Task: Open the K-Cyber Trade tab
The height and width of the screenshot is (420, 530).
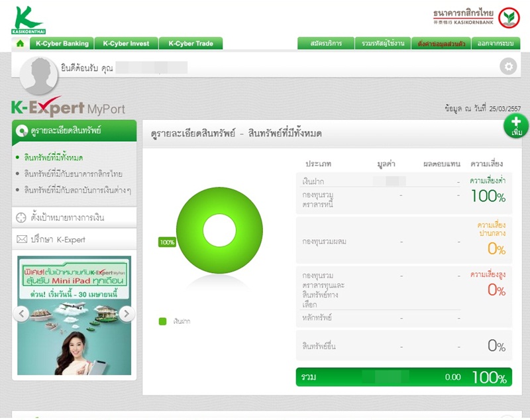Action: click(191, 44)
